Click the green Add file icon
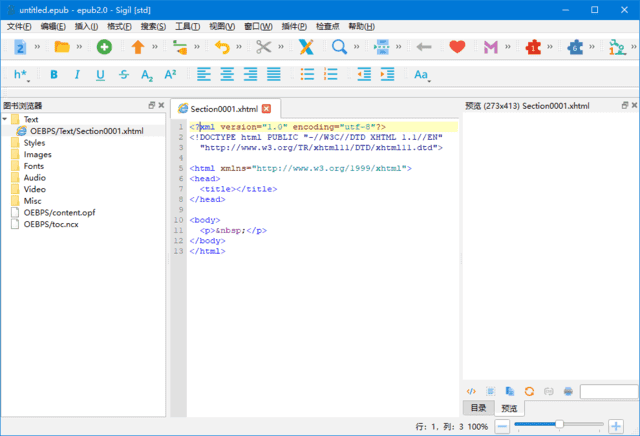 tap(104, 46)
